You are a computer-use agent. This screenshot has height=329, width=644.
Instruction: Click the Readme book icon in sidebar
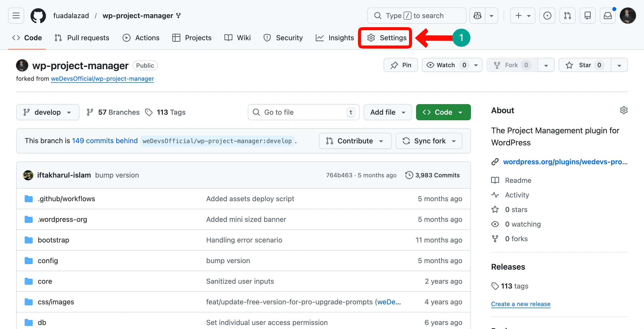tap(495, 180)
